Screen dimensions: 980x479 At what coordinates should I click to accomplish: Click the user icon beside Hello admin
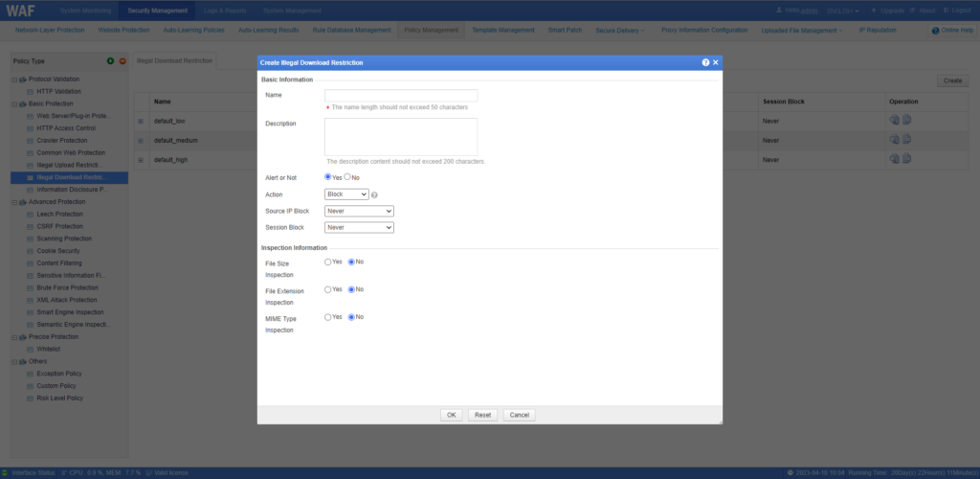[779, 10]
